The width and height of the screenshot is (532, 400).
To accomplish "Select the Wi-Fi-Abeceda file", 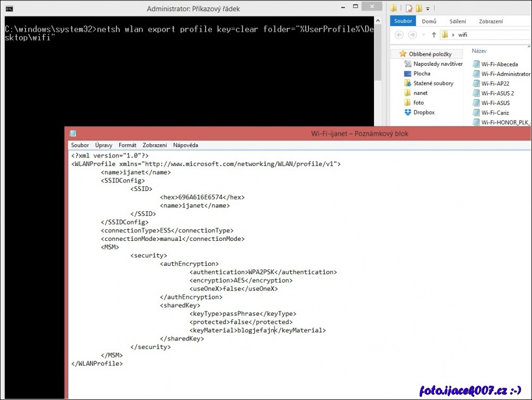I will coord(499,64).
